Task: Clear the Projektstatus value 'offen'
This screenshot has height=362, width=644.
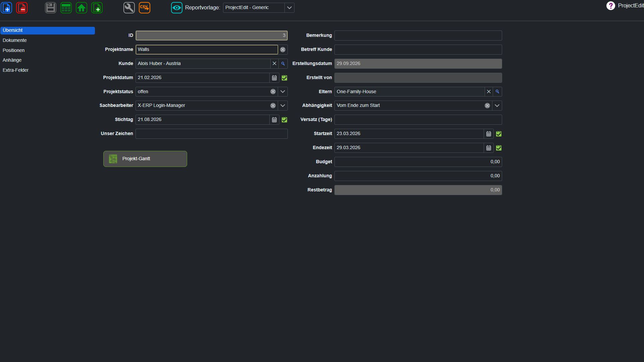Action: point(273,92)
